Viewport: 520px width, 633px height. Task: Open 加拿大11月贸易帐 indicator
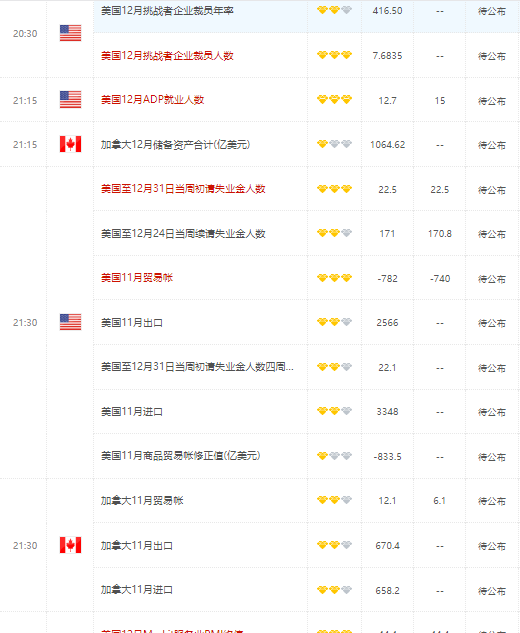[142, 501]
